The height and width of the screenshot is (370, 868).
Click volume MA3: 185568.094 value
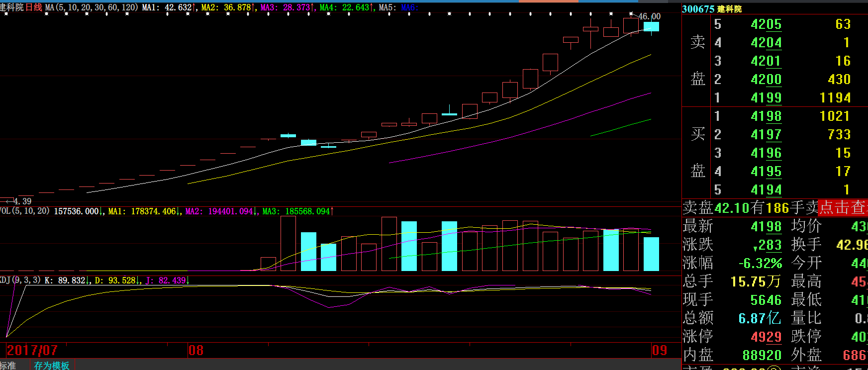point(298,211)
